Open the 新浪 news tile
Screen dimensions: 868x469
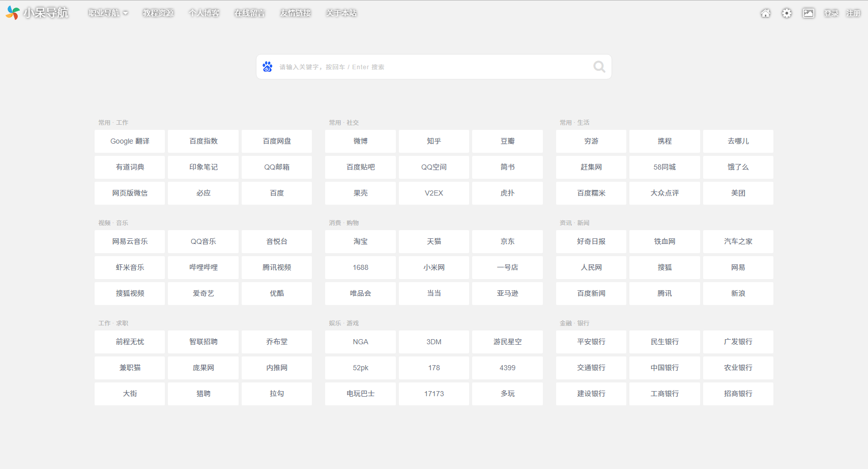point(738,293)
